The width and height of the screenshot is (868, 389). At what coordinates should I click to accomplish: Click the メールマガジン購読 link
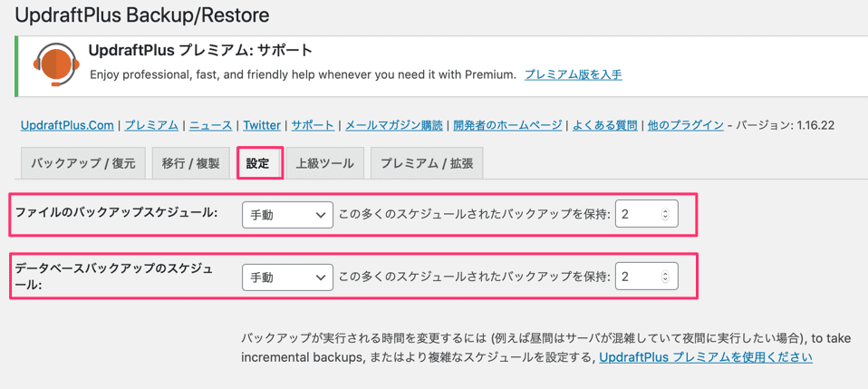click(x=394, y=125)
